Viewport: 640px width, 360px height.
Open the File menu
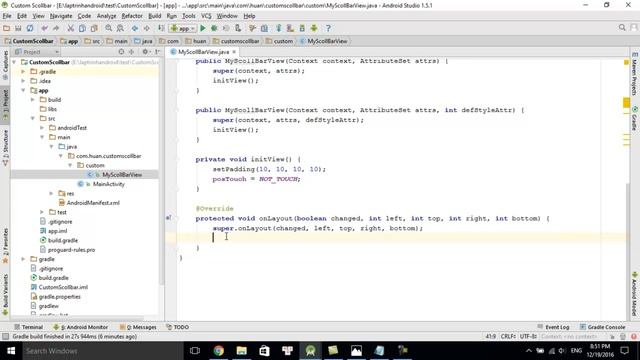click(x=7, y=16)
